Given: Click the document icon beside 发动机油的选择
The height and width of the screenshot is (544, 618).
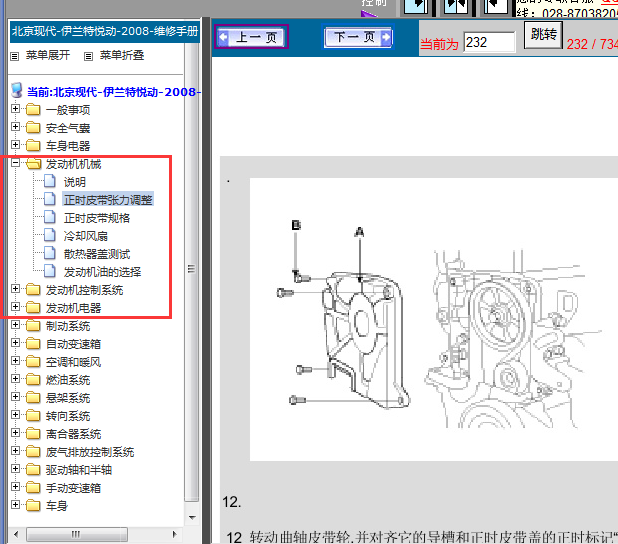Looking at the screenshot, I should point(49,271).
